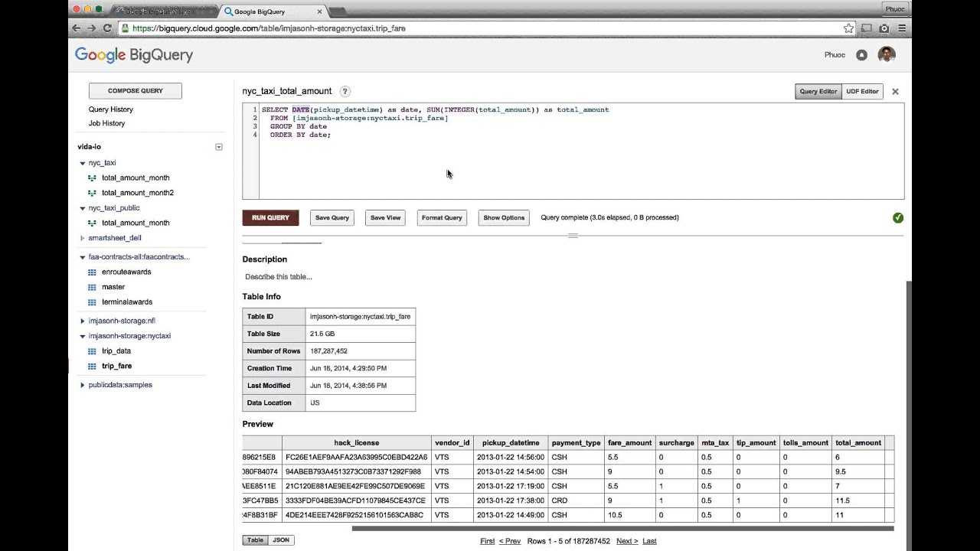980x551 pixels.
Task: Click the Format Query button
Action: (x=442, y=217)
